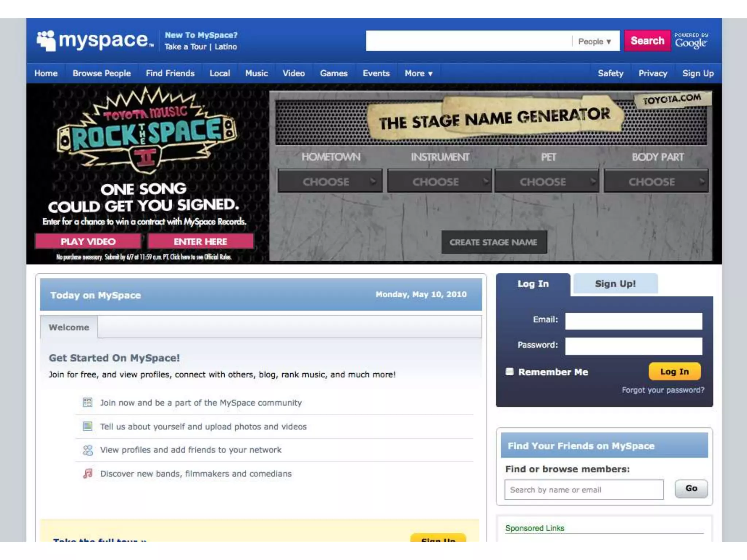Click the music note bands icon
Image resolution: width=747 pixels, height=560 pixels.
pyautogui.click(x=88, y=474)
